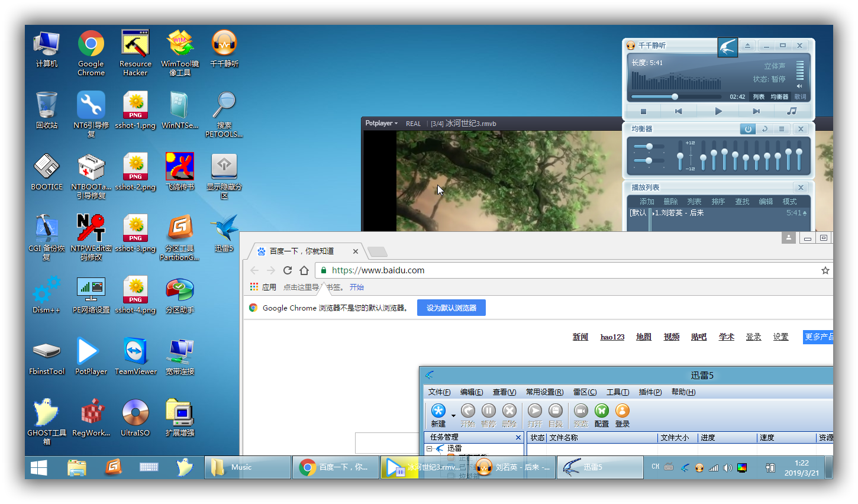Open the 查找 menu in playlist panel

click(x=742, y=202)
